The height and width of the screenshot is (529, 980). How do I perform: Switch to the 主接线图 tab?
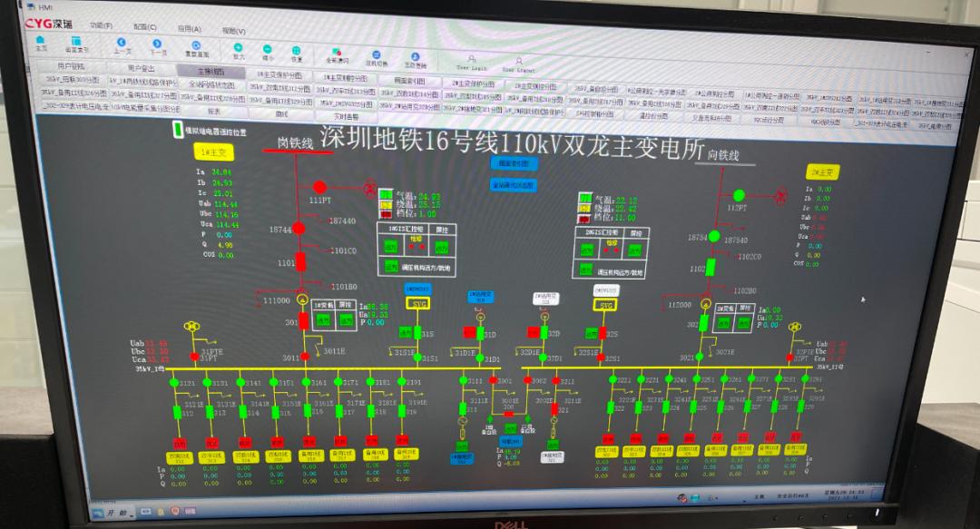coord(211,70)
